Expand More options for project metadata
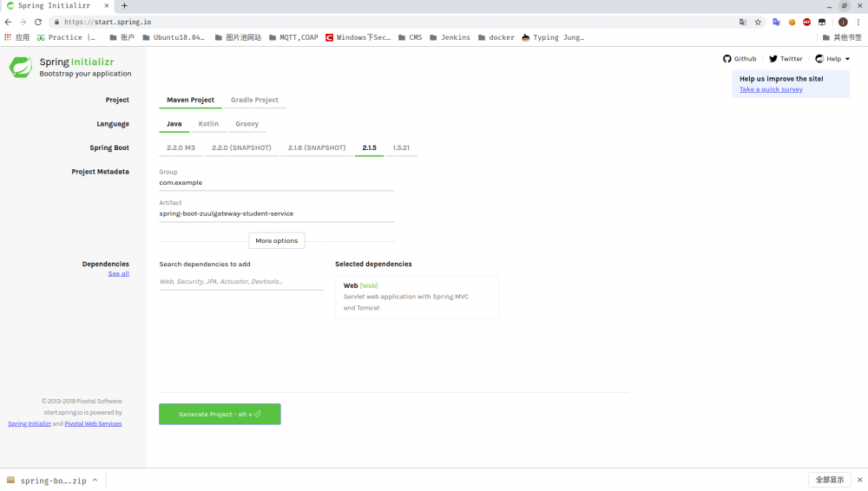This screenshot has width=868, height=491. (277, 241)
